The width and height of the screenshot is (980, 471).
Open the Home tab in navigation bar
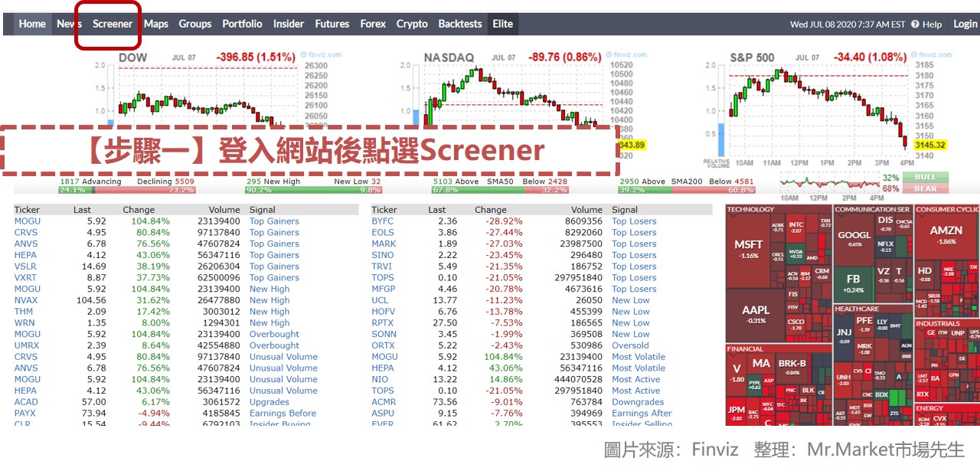(32, 24)
